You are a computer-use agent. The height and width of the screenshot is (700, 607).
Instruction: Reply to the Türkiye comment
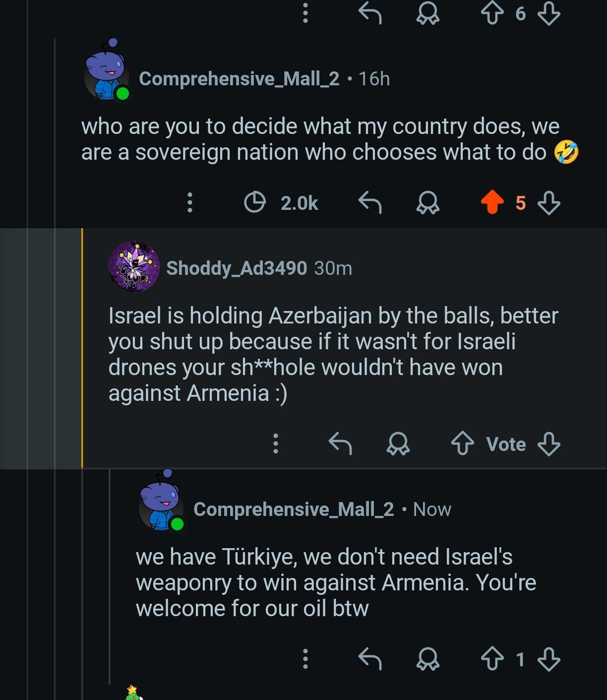coord(370,659)
